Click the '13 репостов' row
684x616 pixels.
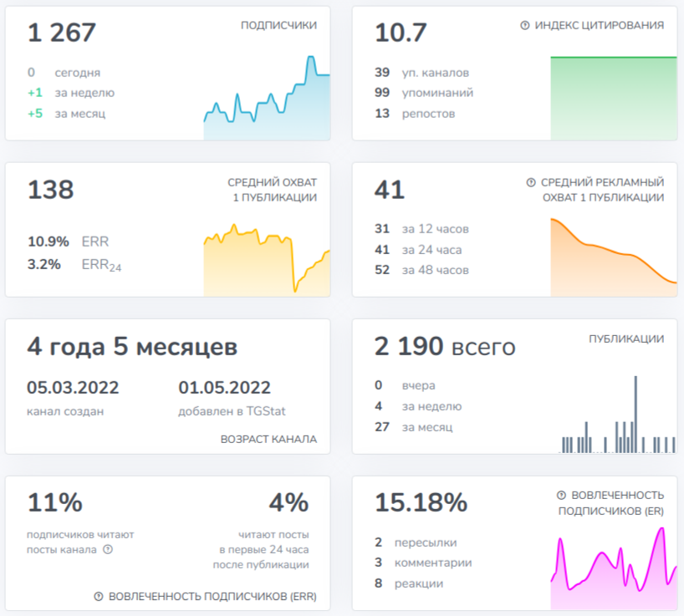pos(415,114)
